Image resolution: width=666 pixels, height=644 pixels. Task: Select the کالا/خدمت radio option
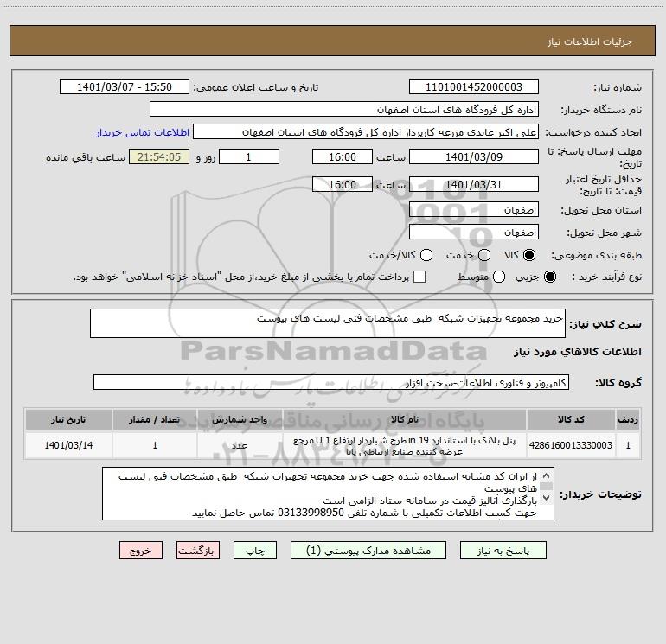pyautogui.click(x=426, y=255)
